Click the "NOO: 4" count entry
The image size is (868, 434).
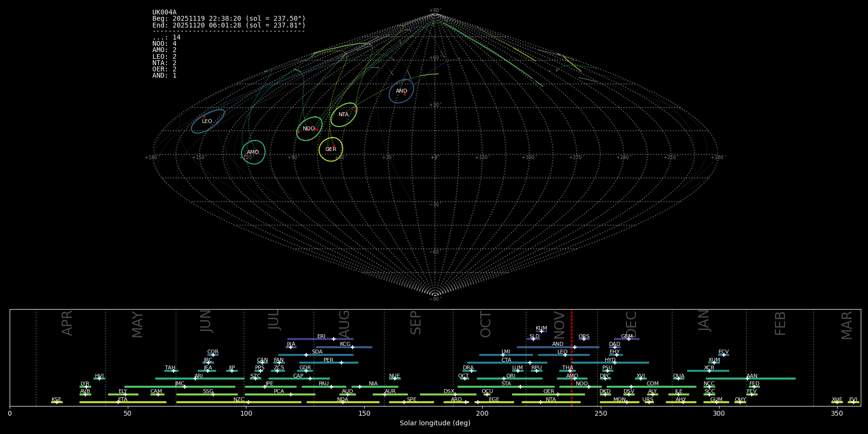point(164,44)
